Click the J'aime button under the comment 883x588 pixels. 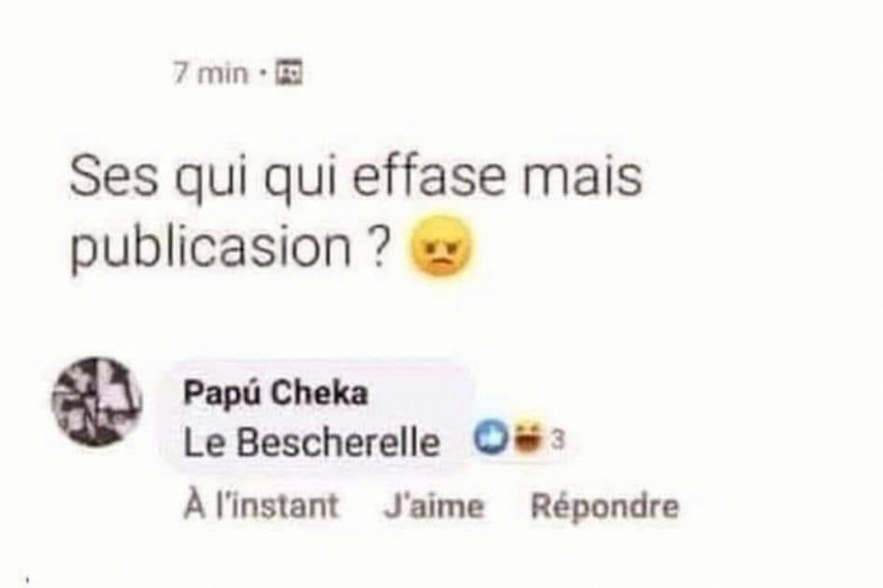pos(433,505)
